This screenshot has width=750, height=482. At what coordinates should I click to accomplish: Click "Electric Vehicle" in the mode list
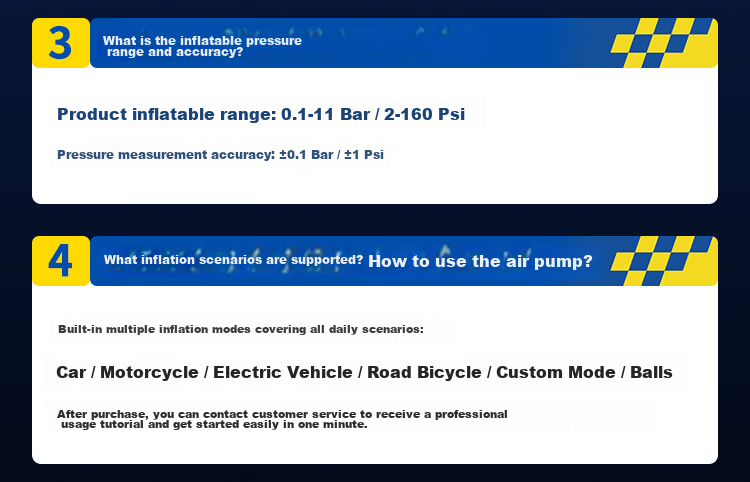pyautogui.click(x=283, y=372)
